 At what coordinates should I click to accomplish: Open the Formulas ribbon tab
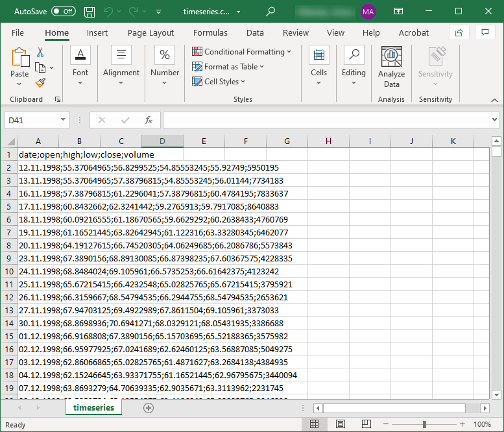coord(210,32)
